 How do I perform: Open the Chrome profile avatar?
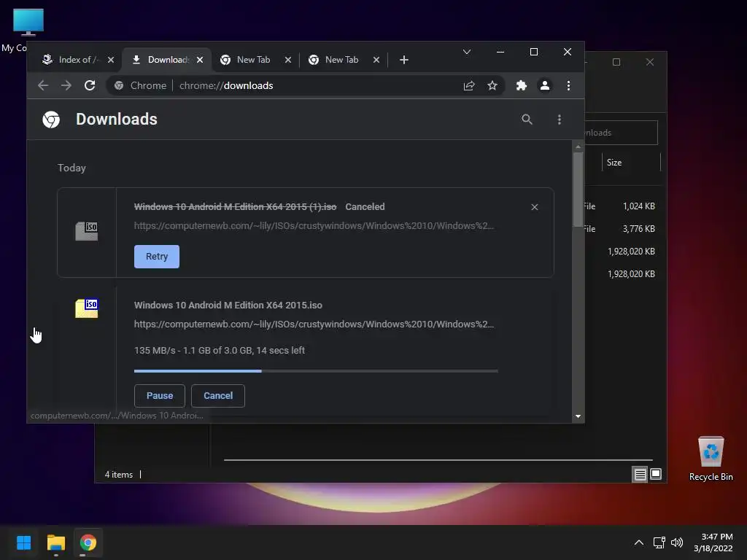544,86
